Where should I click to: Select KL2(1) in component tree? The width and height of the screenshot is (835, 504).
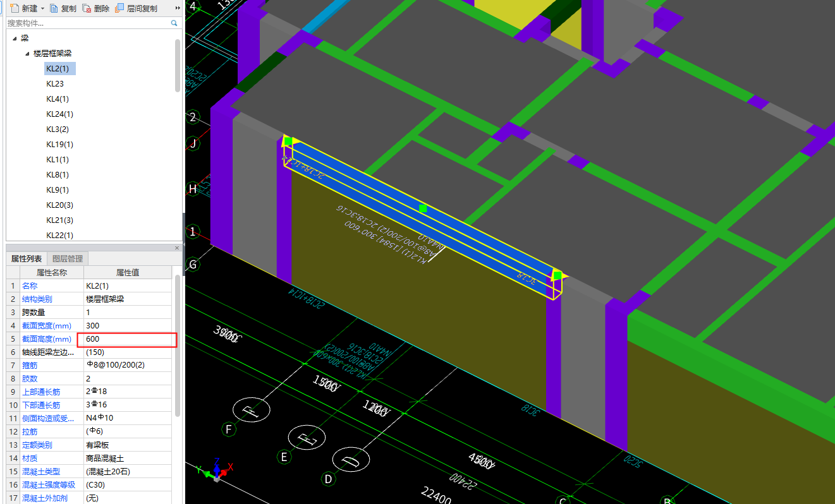coord(60,68)
